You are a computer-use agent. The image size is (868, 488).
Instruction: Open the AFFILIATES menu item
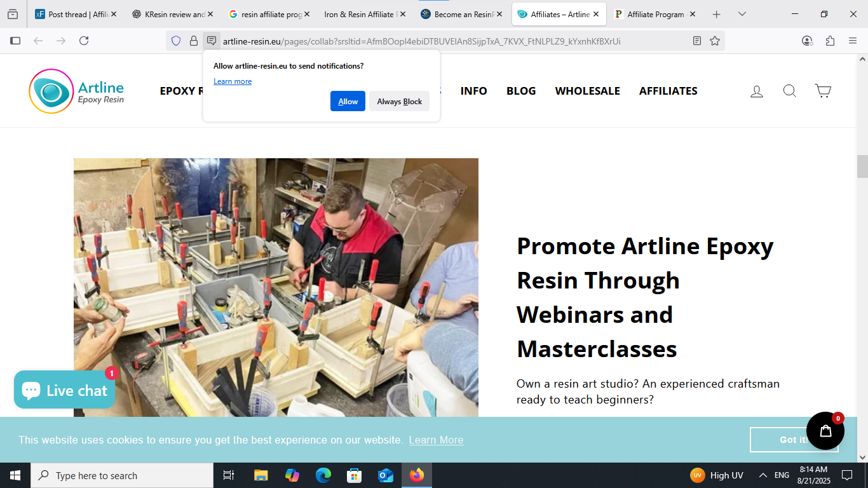pyautogui.click(x=668, y=91)
